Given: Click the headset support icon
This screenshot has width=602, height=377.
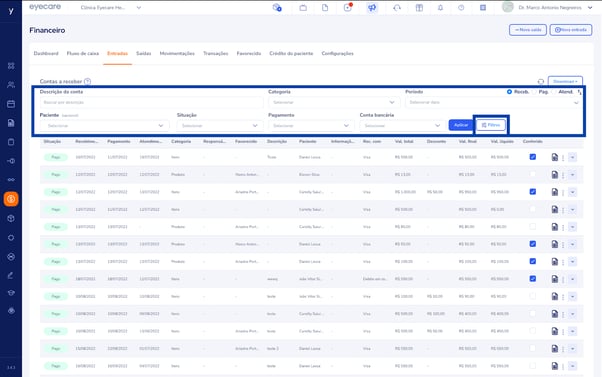Looking at the screenshot, I should 397,8.
